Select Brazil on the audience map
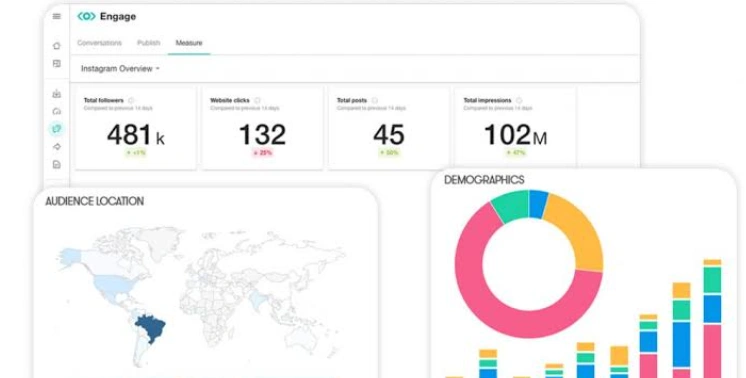This screenshot has width=746, height=378. (x=151, y=327)
